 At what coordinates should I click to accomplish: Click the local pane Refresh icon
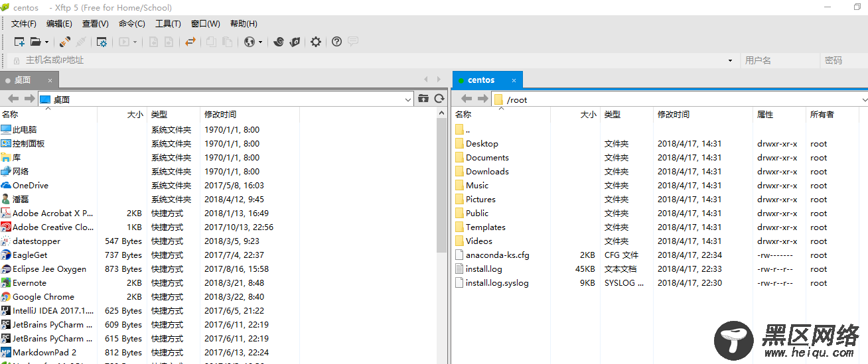point(439,99)
